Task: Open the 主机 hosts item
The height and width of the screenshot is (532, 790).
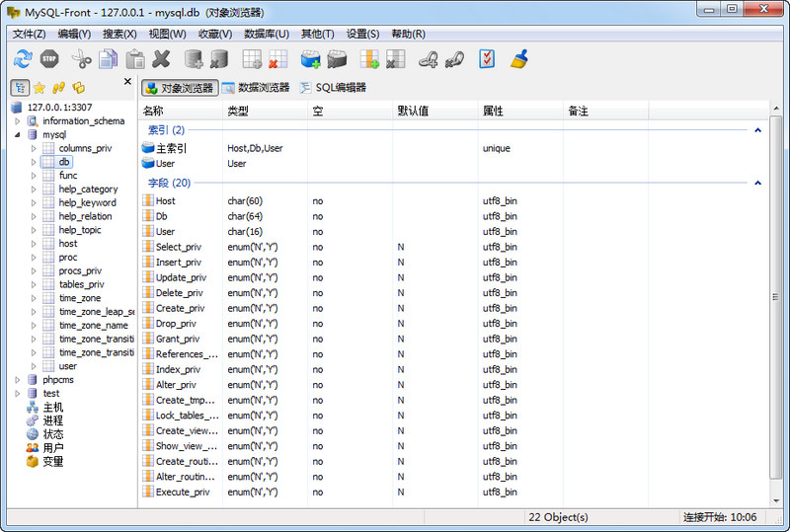Action: pyautogui.click(x=53, y=407)
